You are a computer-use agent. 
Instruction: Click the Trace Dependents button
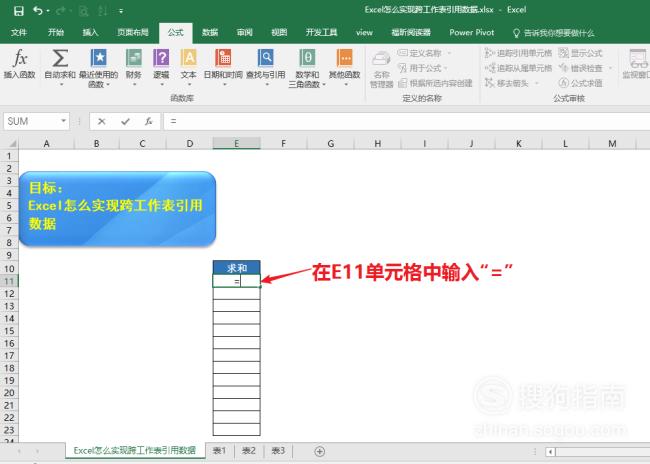click(518, 68)
